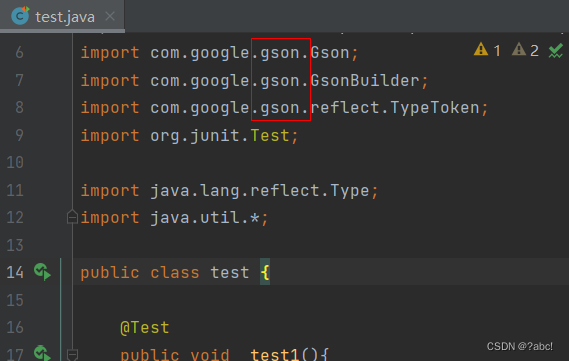
Task: Place cursor on the @Test annotation
Action: point(144,327)
